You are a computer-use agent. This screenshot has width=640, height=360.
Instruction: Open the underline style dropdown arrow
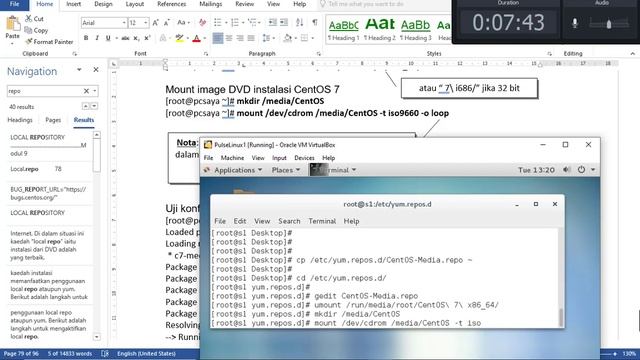tap(116, 38)
